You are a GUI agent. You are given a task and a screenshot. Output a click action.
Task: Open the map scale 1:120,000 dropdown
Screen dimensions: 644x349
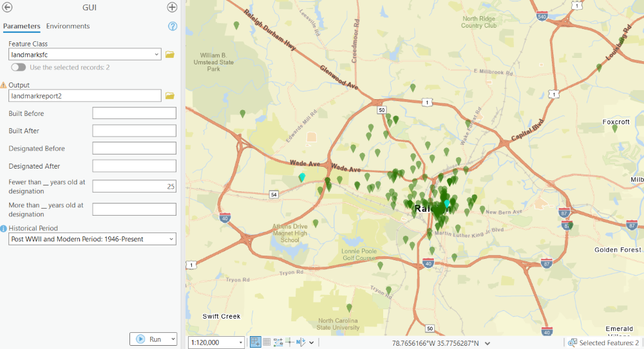coord(241,343)
